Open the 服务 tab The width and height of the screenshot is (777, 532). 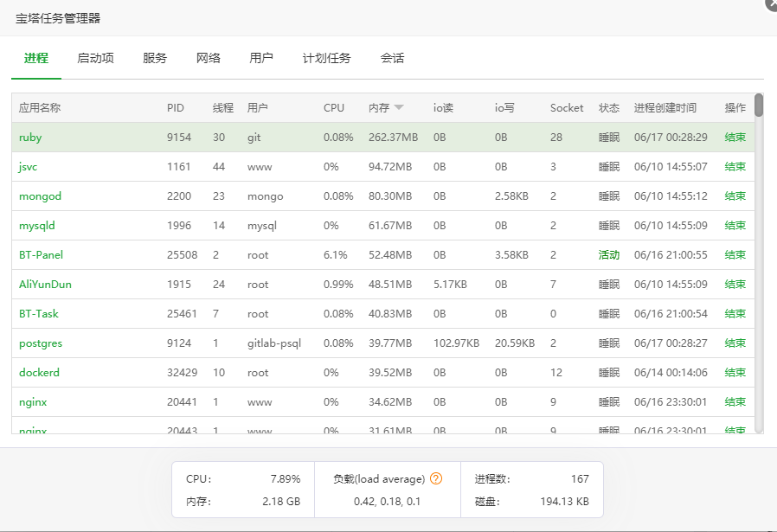[x=154, y=59]
